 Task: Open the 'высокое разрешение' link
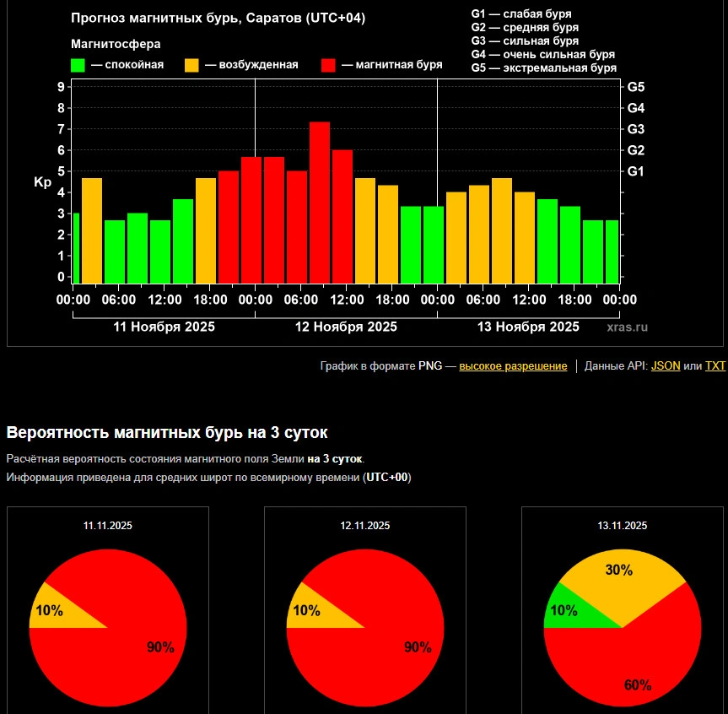tap(513, 366)
